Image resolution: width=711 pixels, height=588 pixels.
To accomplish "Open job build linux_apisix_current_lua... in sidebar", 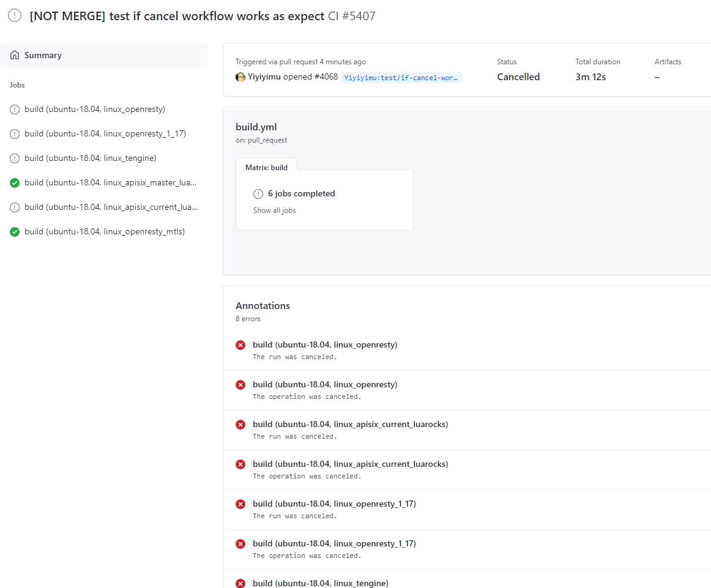I will 111,207.
